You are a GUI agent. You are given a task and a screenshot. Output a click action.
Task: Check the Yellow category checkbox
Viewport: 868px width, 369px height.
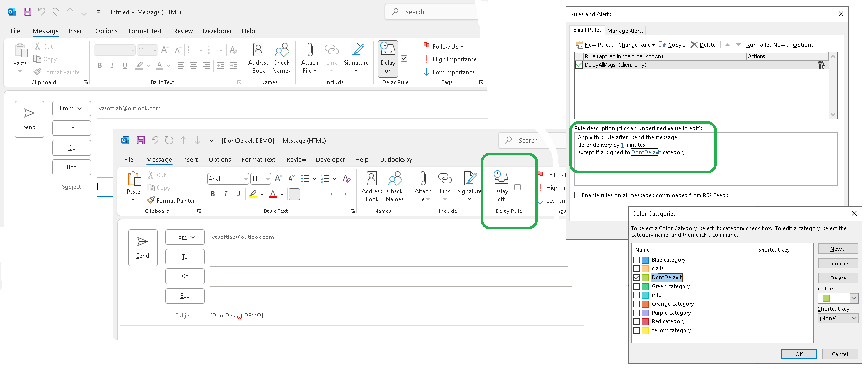pyautogui.click(x=636, y=331)
